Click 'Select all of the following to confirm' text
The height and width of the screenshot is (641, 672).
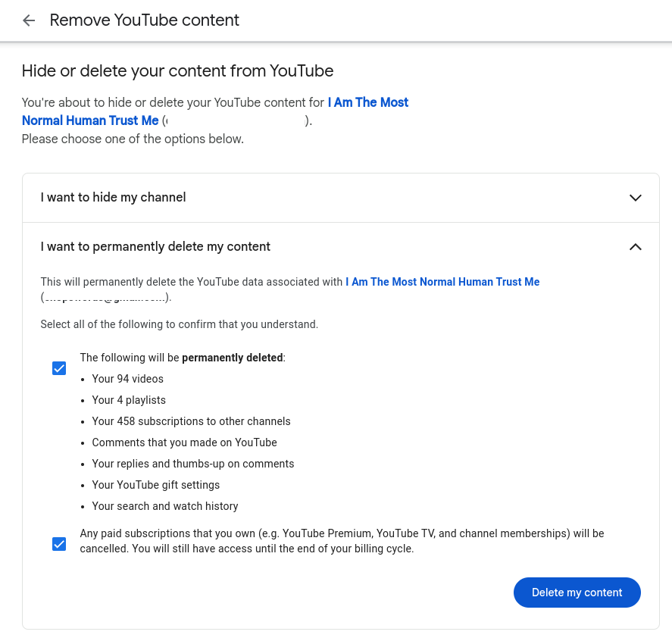click(x=179, y=324)
